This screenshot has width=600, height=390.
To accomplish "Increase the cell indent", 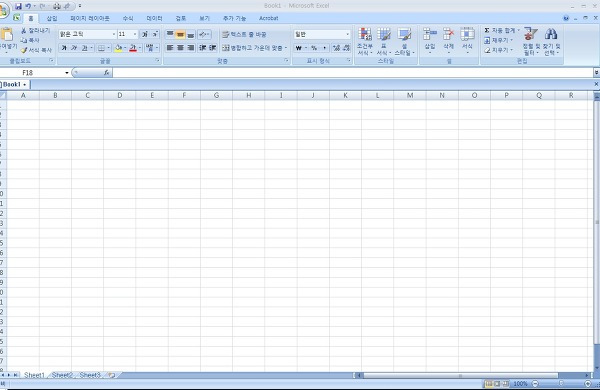I will (x=213, y=48).
